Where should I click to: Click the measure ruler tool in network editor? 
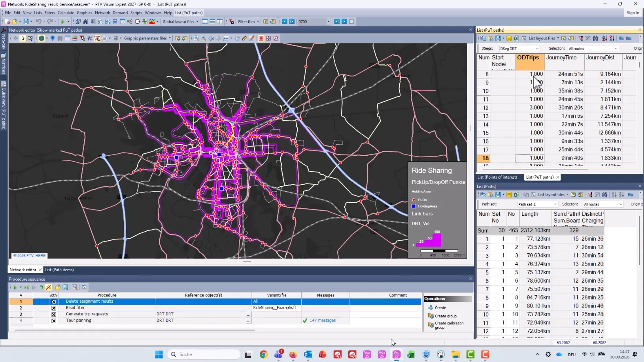(x=244, y=38)
